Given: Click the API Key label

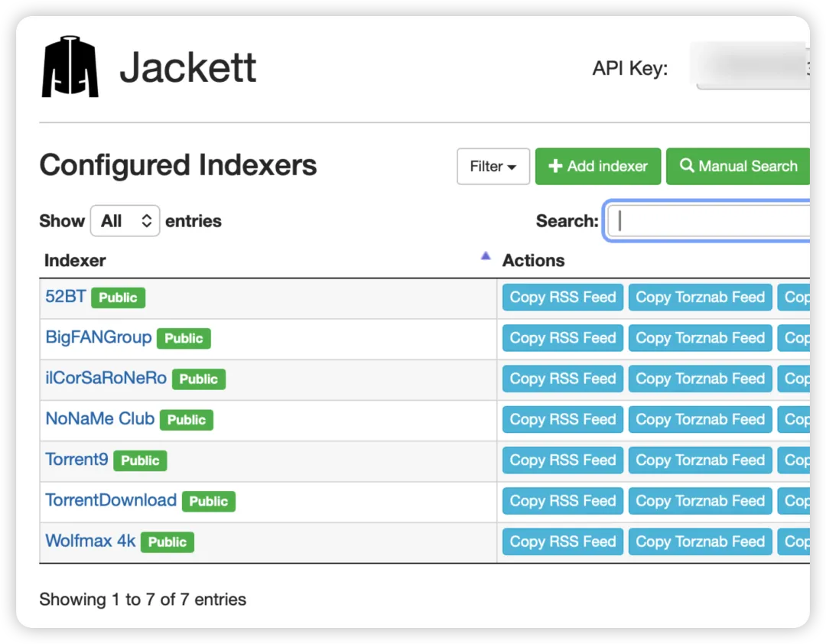Looking at the screenshot, I should click(630, 68).
